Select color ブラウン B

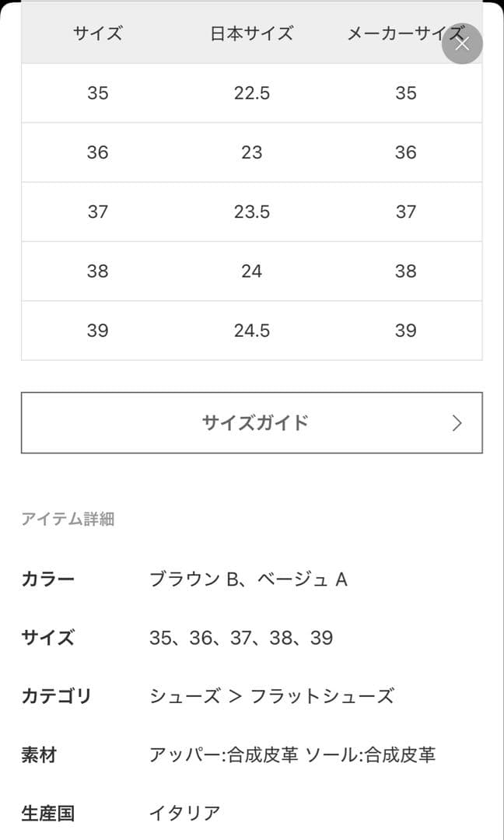click(x=193, y=579)
